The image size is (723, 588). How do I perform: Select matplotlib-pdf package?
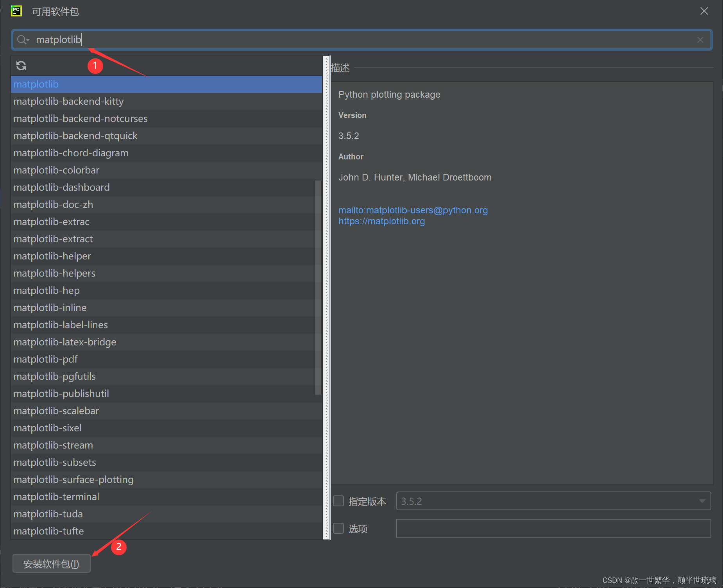click(166, 359)
